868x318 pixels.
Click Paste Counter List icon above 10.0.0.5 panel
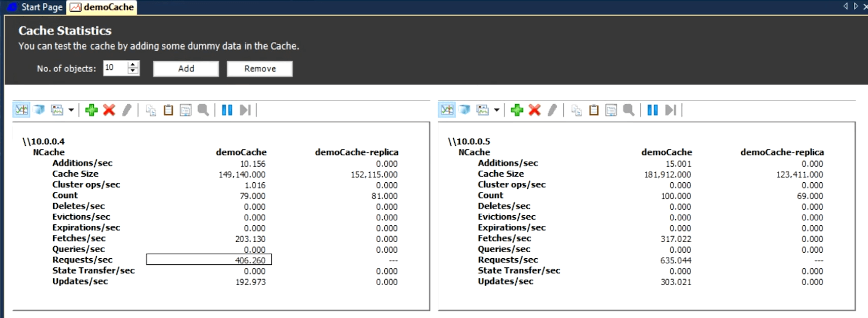(x=594, y=110)
